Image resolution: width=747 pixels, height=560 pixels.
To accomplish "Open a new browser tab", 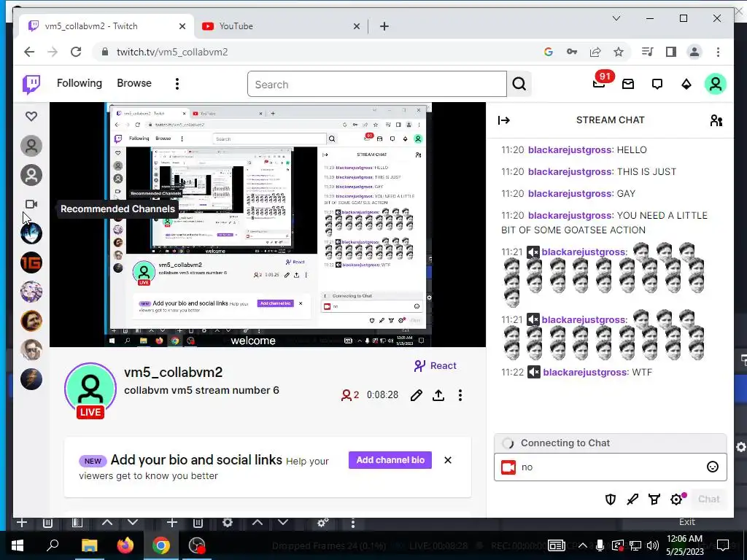I will click(384, 27).
